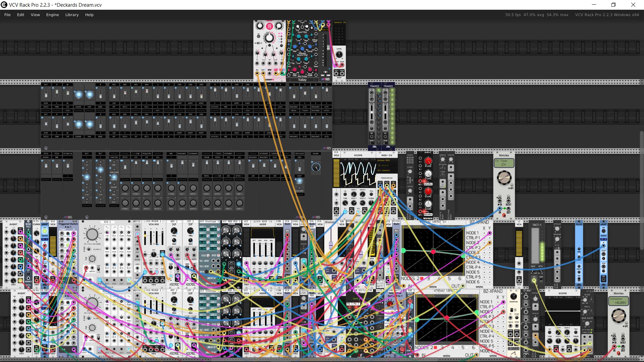Click the VOLUME knob on synth panel
The image size is (644, 362).
tap(316, 167)
